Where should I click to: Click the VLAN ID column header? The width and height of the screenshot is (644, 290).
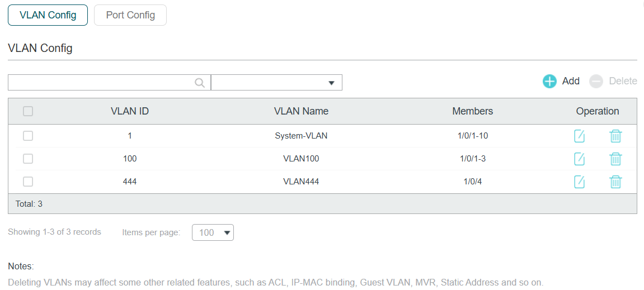coord(130,111)
